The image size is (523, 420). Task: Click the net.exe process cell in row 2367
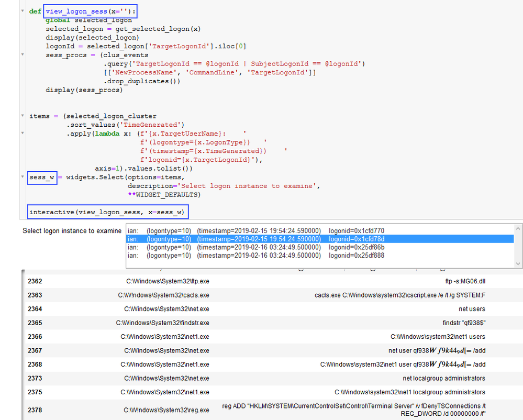[167, 351]
